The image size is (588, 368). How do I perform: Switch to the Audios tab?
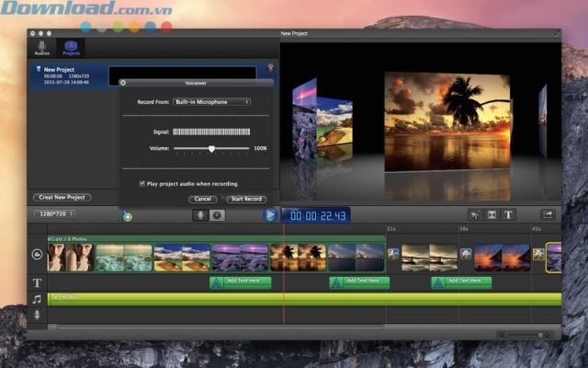(x=42, y=47)
